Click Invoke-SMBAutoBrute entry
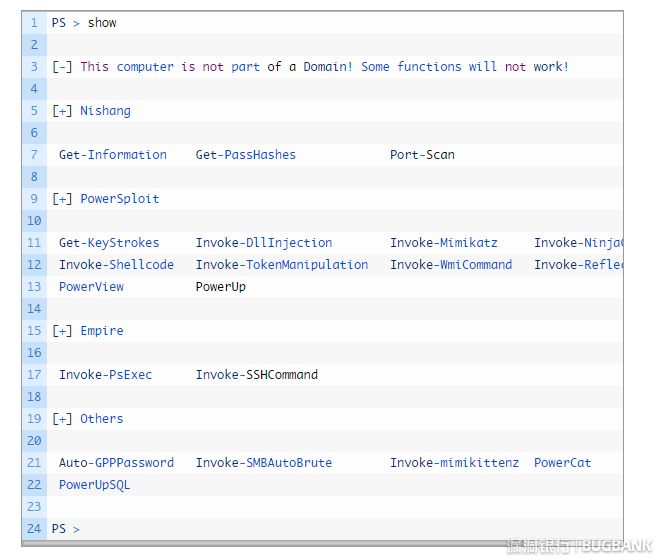The image size is (660, 560). pos(264,463)
